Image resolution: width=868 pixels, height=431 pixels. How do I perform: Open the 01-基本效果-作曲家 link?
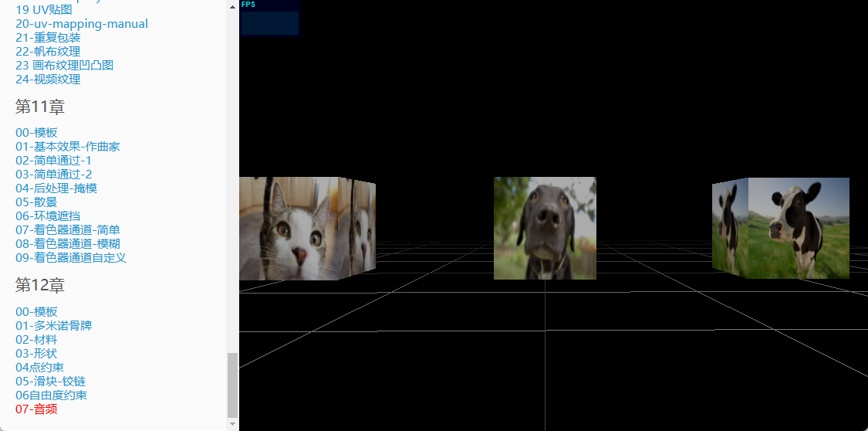[x=67, y=147]
